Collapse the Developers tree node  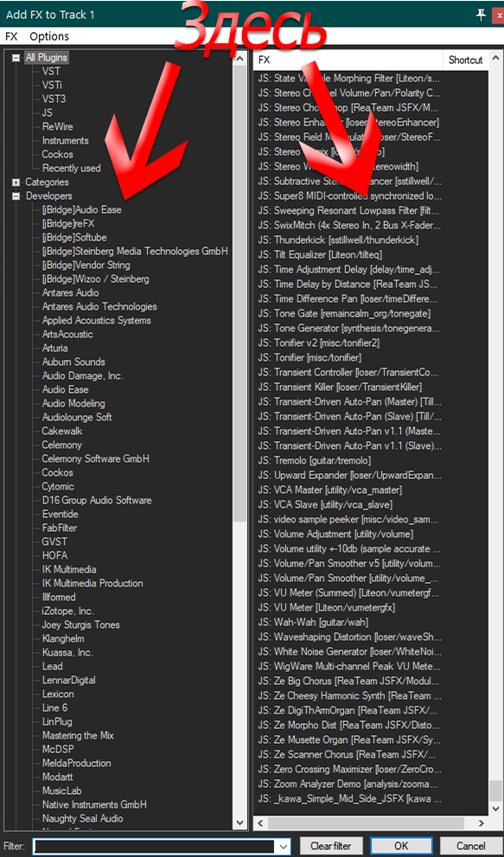(x=16, y=195)
